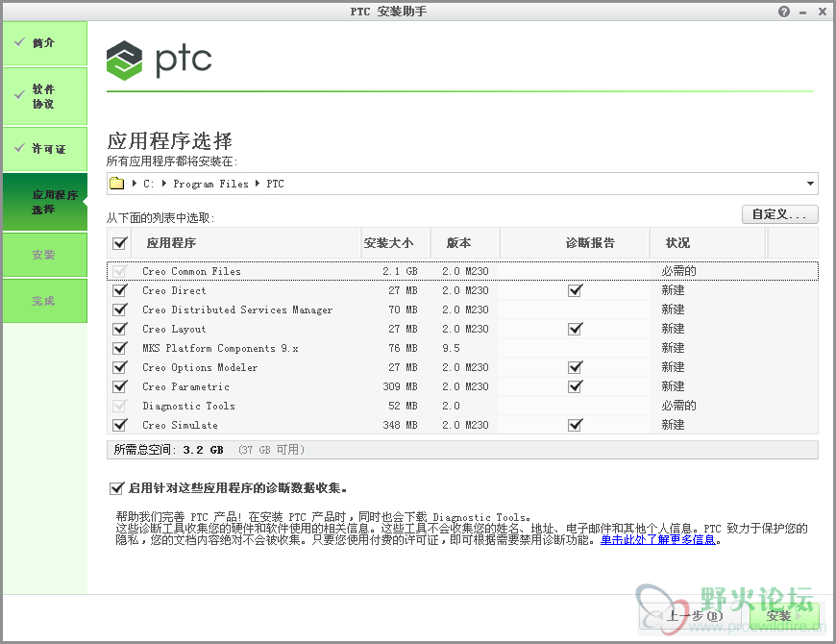Viewport: 836px width, 644px height.
Task: Uncheck Creo Simulate application checkbox
Action: click(x=120, y=425)
